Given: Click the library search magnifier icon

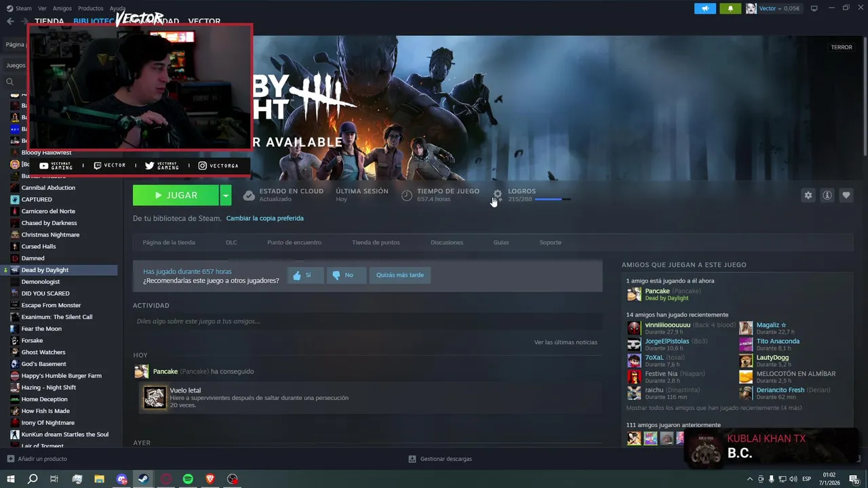Looking at the screenshot, I should pos(9,81).
